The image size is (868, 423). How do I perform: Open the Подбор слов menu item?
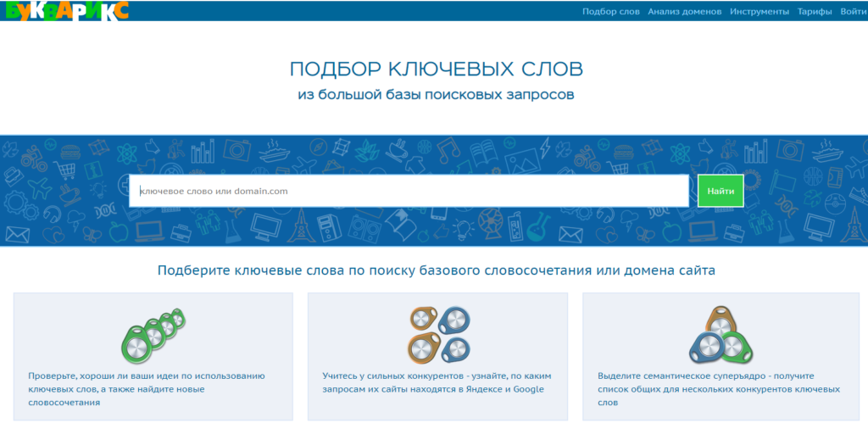coord(610,12)
